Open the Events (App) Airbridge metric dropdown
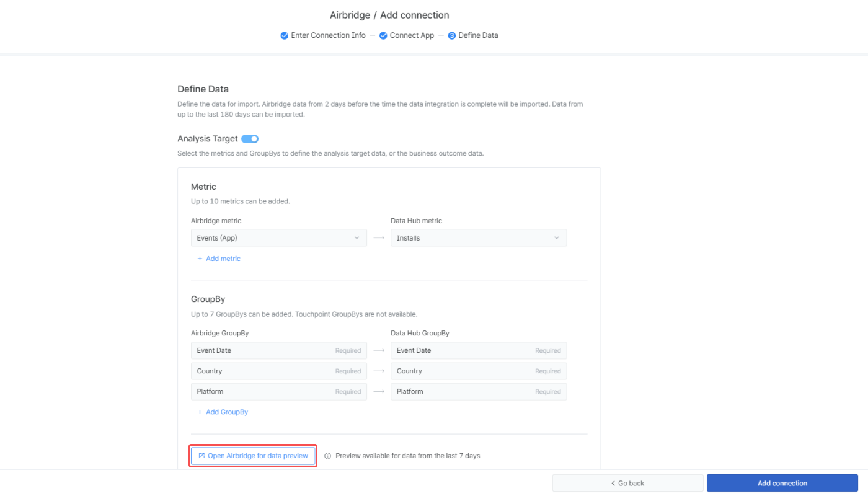 [279, 238]
